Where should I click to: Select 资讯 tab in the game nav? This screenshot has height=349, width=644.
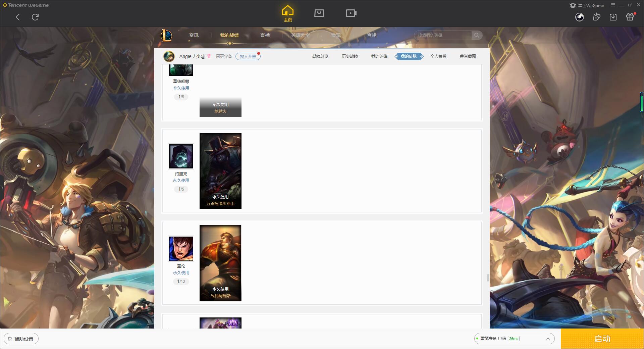click(x=194, y=35)
